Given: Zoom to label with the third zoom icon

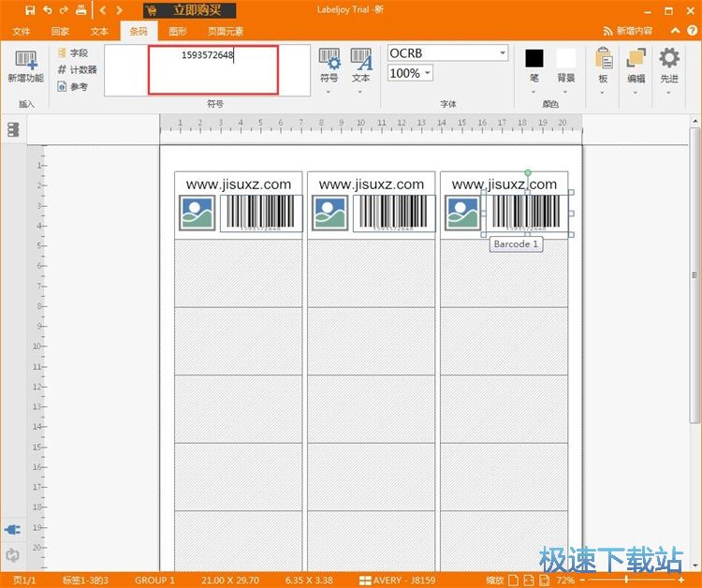Looking at the screenshot, I should coord(544,581).
